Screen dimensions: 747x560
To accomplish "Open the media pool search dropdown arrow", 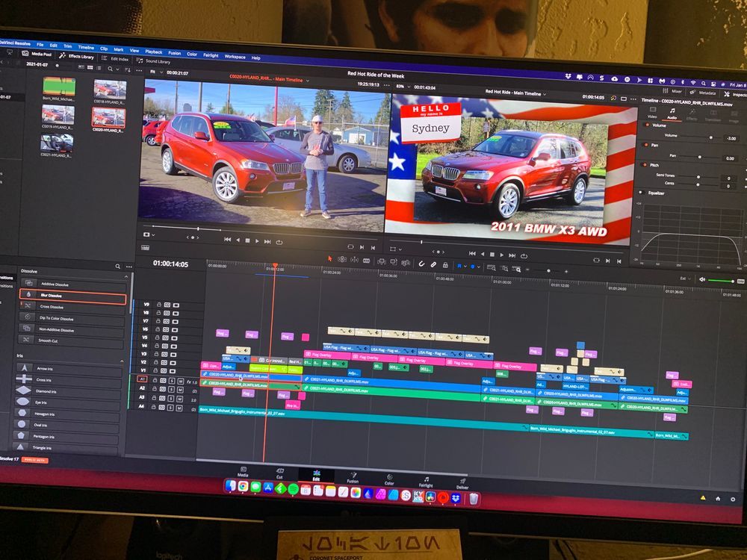I will click(117, 69).
